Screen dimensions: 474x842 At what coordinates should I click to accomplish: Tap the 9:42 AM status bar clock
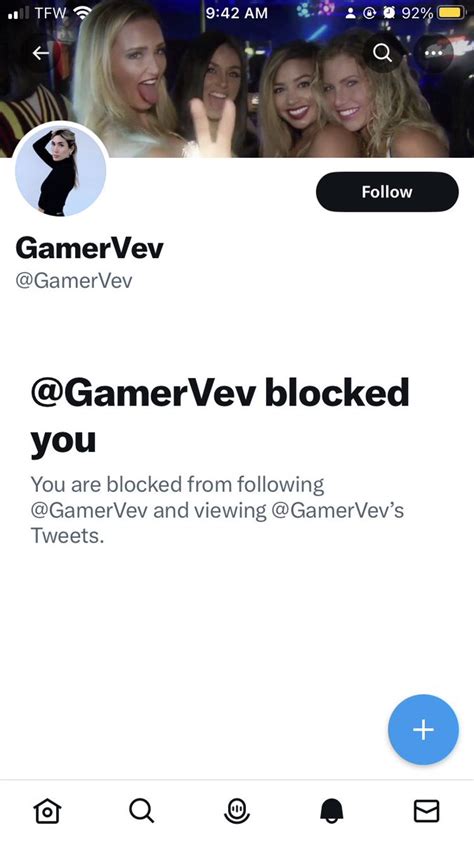point(237,13)
